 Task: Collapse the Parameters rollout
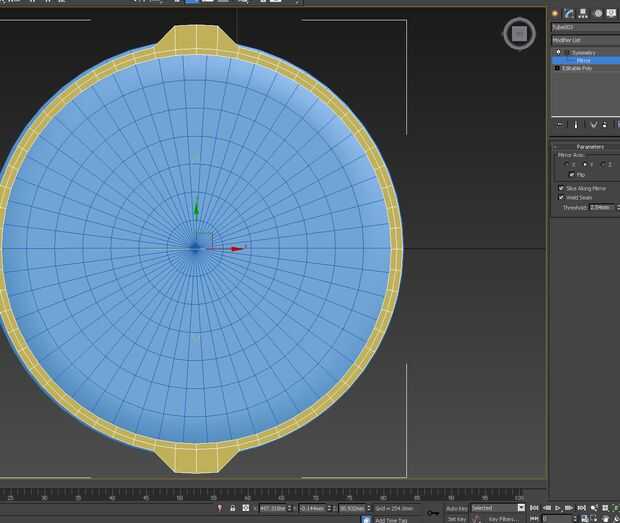(589, 147)
